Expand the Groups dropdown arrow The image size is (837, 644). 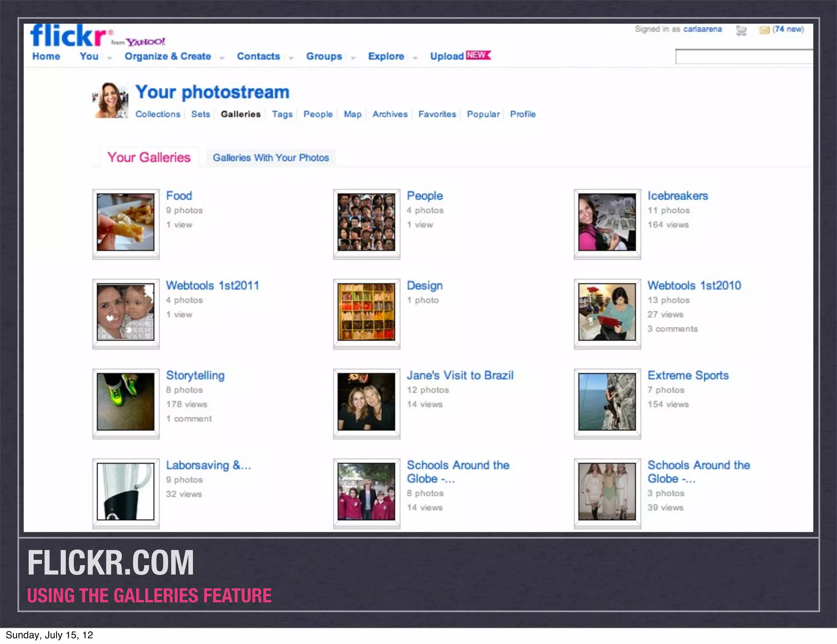tap(353, 58)
